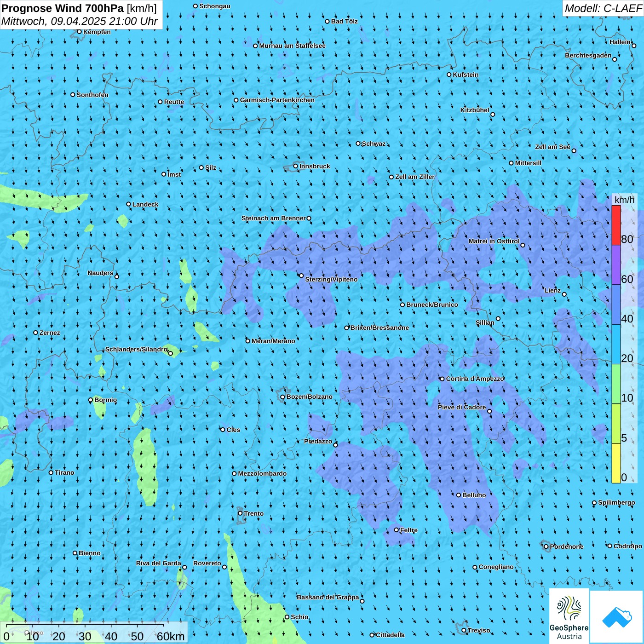Click the Garmisch-Partenkirchen label
Viewport: 644px width, 644px height.
(277, 100)
